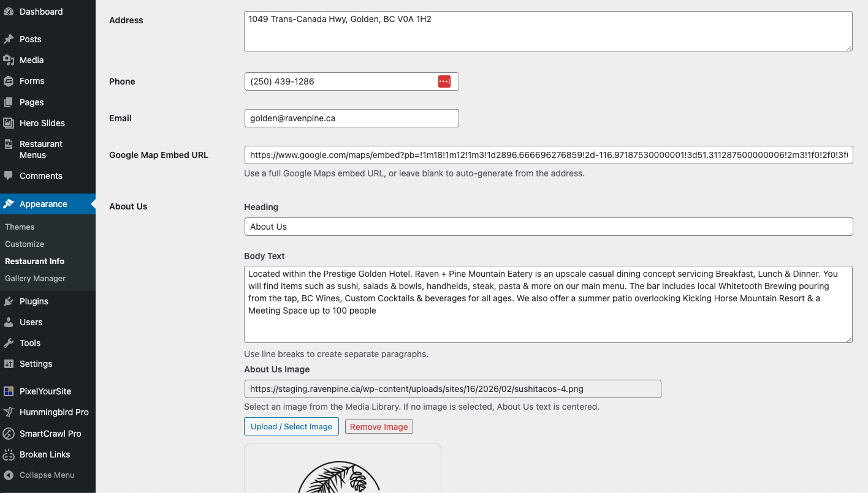The width and height of the screenshot is (868, 493).
Task: Click the Posts pushpin icon
Action: 9,39
